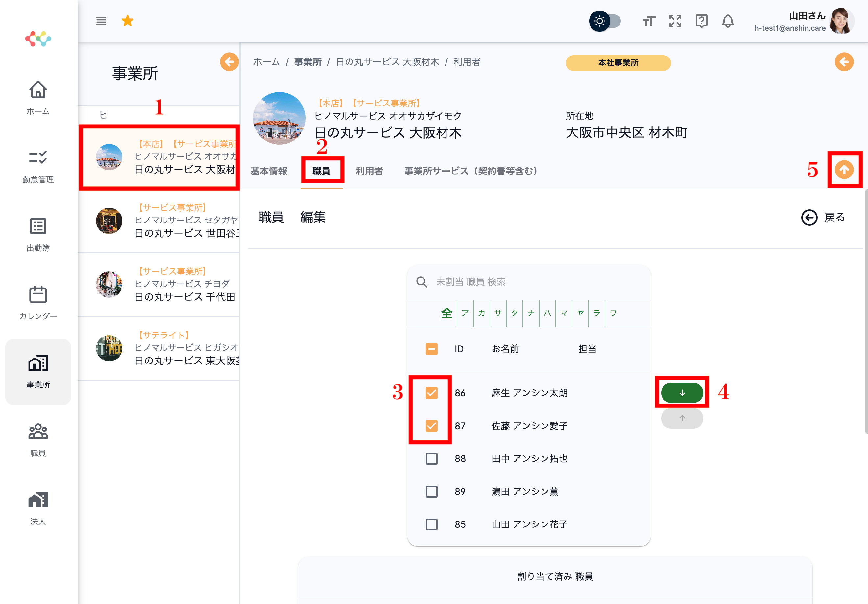Viewport: 868px width, 604px height.
Task: Collapse the 事業所 list panel arrow
Action: (x=229, y=62)
